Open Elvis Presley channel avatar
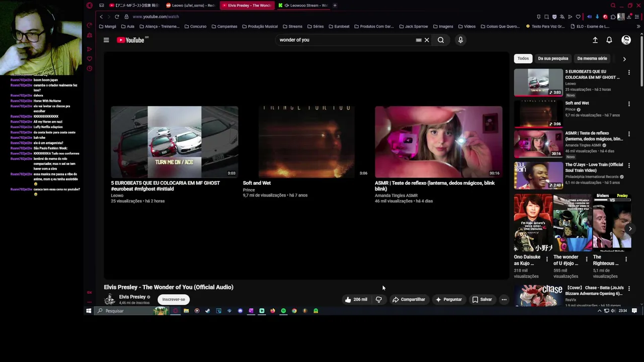Viewport: 644px width, 362px height. (x=110, y=300)
